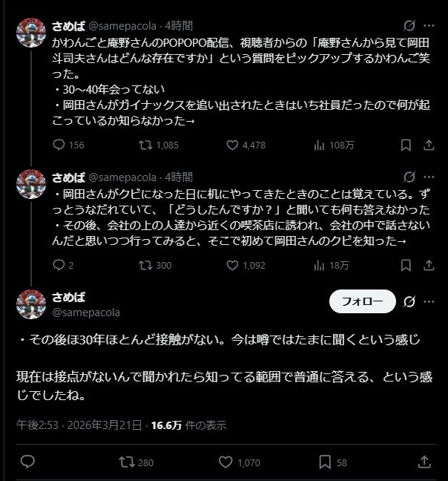Bookmark the main tweet with 58 bookmarks
The image size is (448, 481).
[324, 462]
